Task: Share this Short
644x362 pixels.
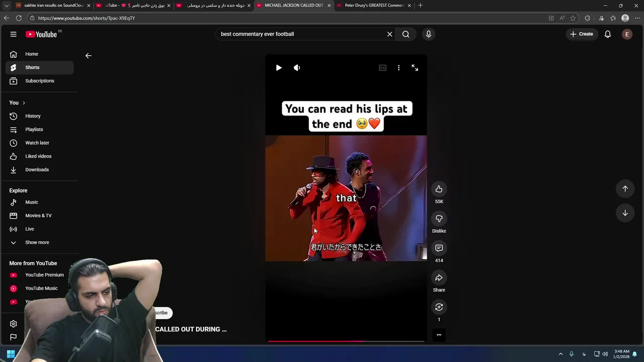Action: pyautogui.click(x=439, y=278)
